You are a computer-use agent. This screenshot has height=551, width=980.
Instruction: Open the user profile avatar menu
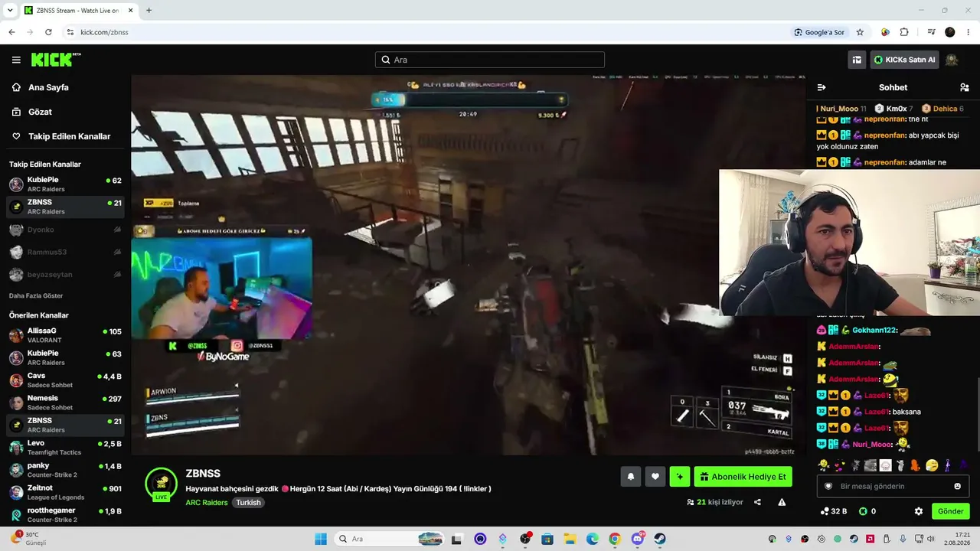952,60
